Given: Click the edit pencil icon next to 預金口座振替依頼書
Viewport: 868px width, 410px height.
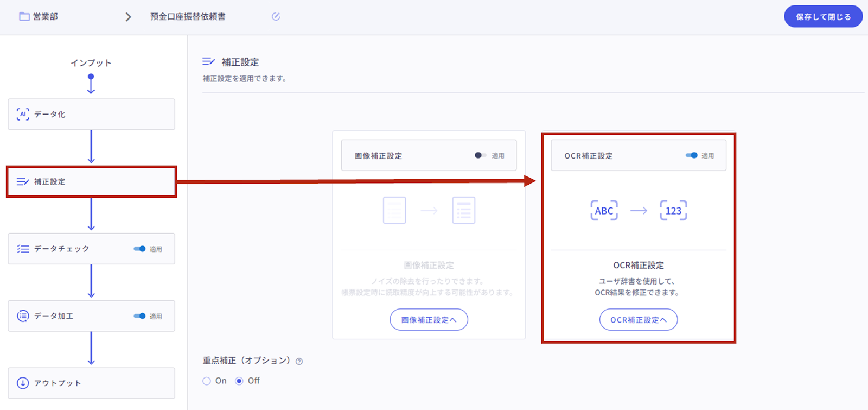Looking at the screenshot, I should point(276,17).
